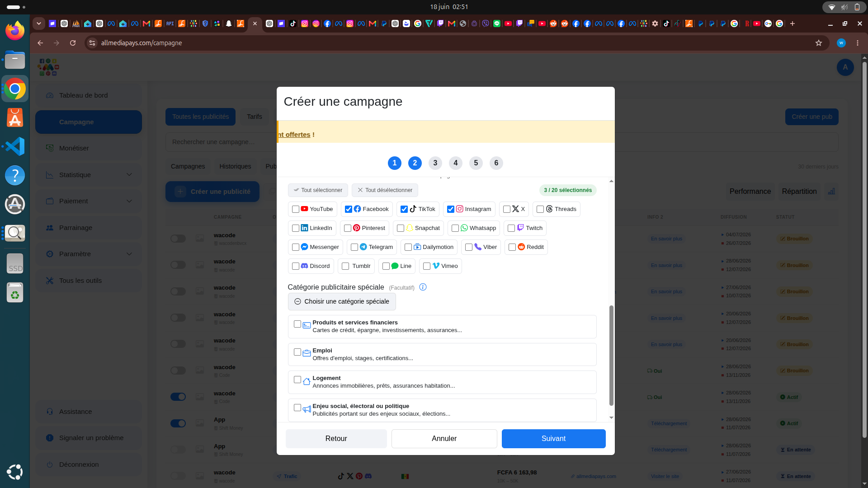The image size is (868, 488).
Task: Go back to the previous page
Action: [x=40, y=43]
